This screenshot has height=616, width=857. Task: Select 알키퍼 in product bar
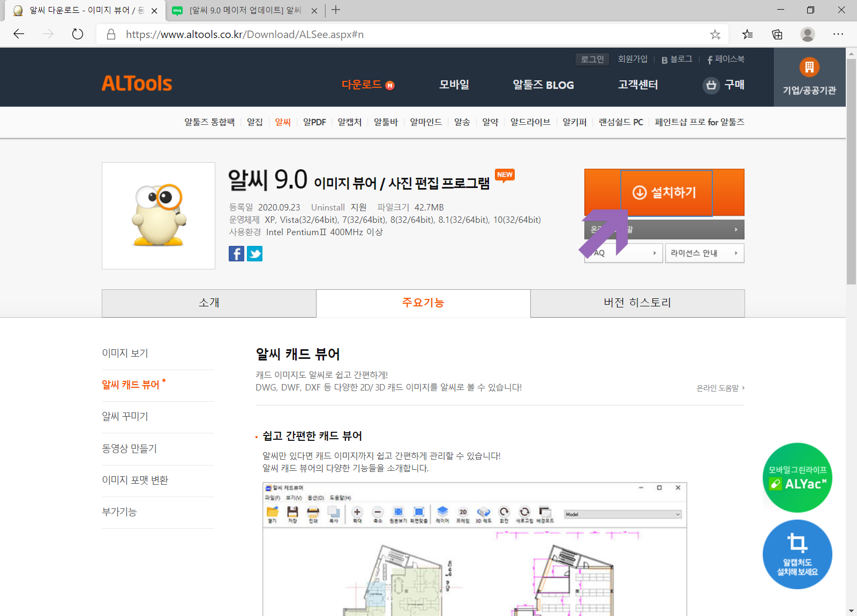575,122
